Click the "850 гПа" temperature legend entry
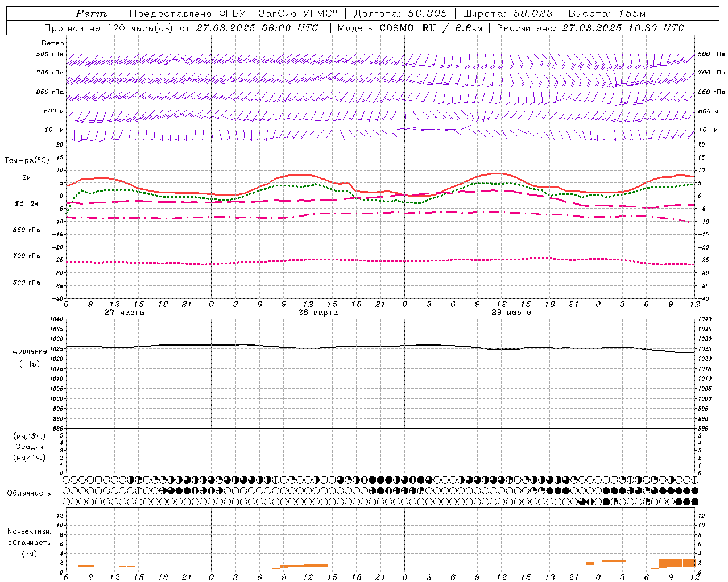 tap(27, 230)
